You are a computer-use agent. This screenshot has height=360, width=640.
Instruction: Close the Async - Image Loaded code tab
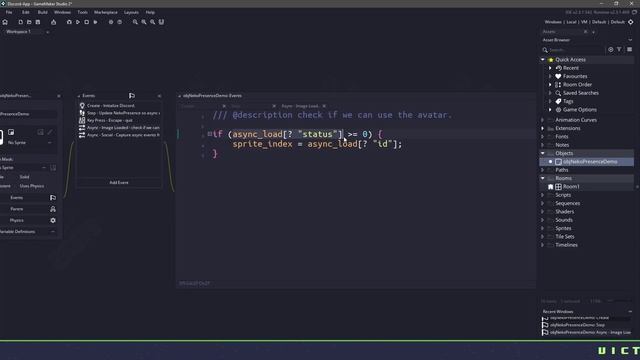324,106
